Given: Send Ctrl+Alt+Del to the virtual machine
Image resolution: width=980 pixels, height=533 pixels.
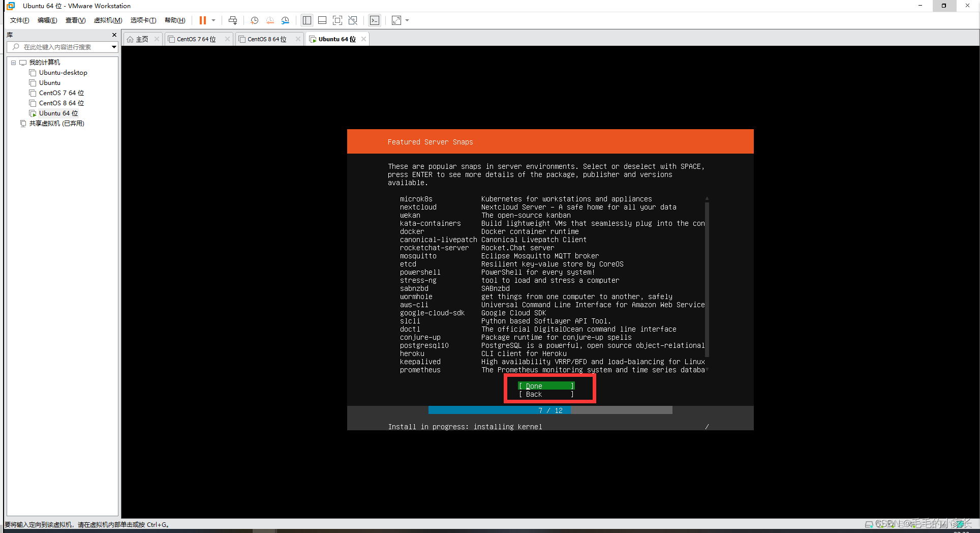Looking at the screenshot, I should [233, 20].
